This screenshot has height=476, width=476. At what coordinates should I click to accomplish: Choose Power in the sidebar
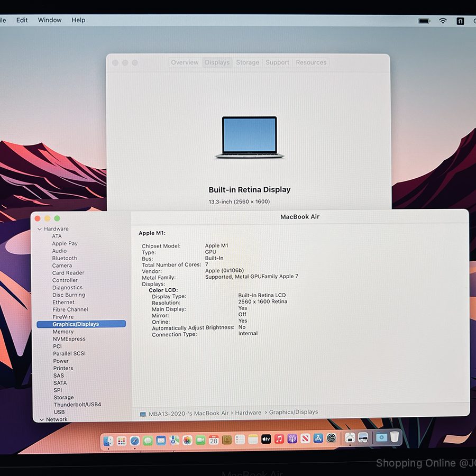pyautogui.click(x=61, y=361)
